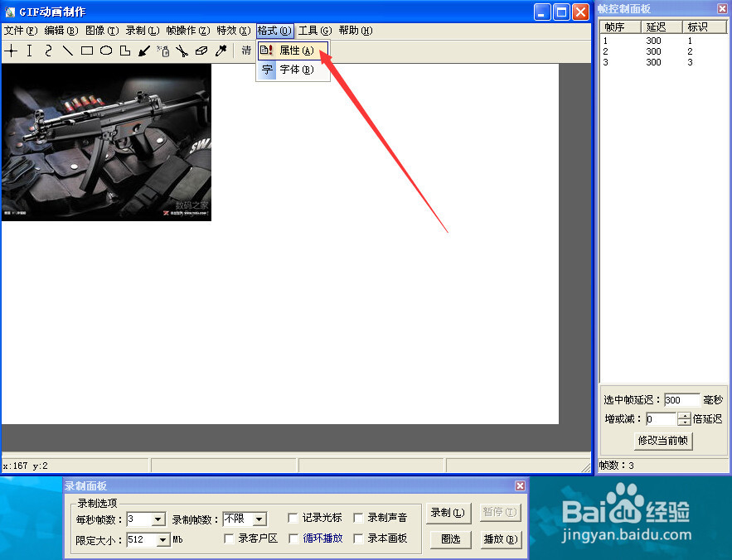
Task: Collapse the open 格式(O) menu
Action: click(274, 31)
